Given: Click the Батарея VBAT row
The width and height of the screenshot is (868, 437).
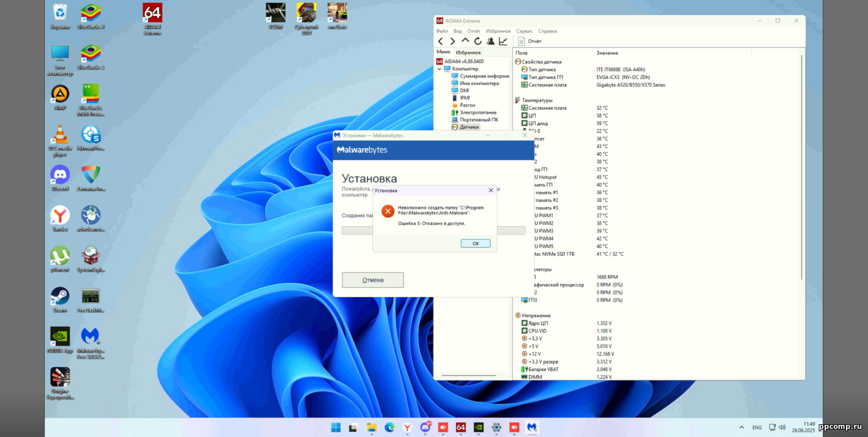Looking at the screenshot, I should click(x=657, y=369).
